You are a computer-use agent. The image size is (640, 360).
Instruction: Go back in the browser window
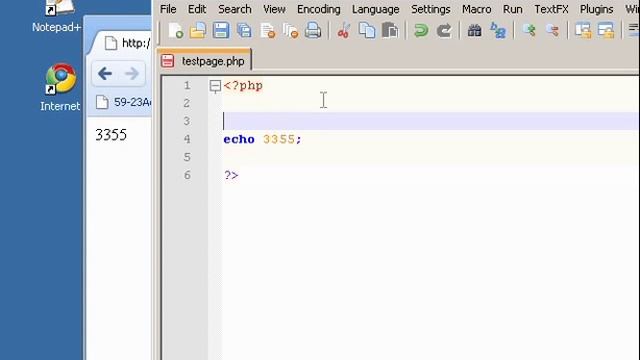click(105, 73)
